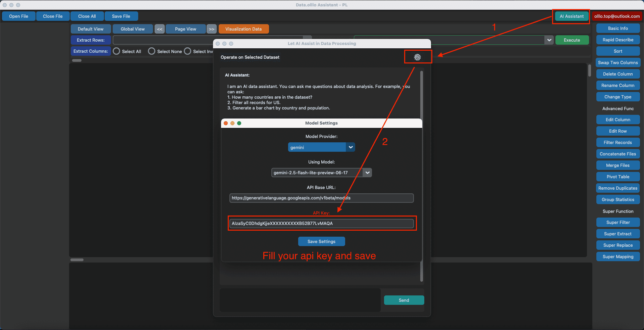644x330 pixels.
Task: Click the previous page arrows icon
Action: pos(159,29)
